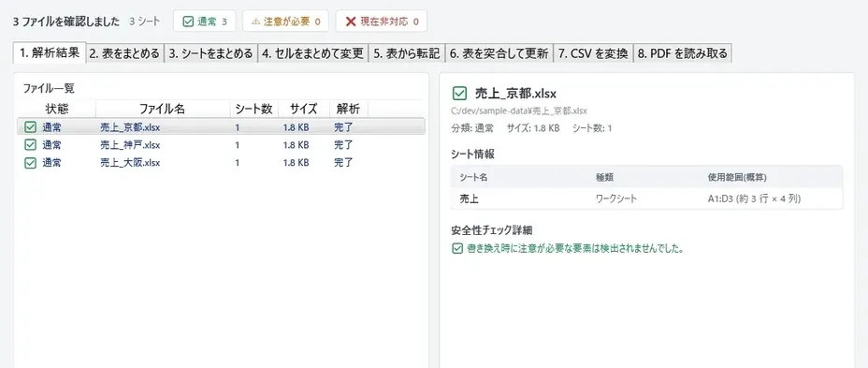Screen dimensions: 868x368
Task: Sort by the 状態 column header
Action: (x=56, y=110)
